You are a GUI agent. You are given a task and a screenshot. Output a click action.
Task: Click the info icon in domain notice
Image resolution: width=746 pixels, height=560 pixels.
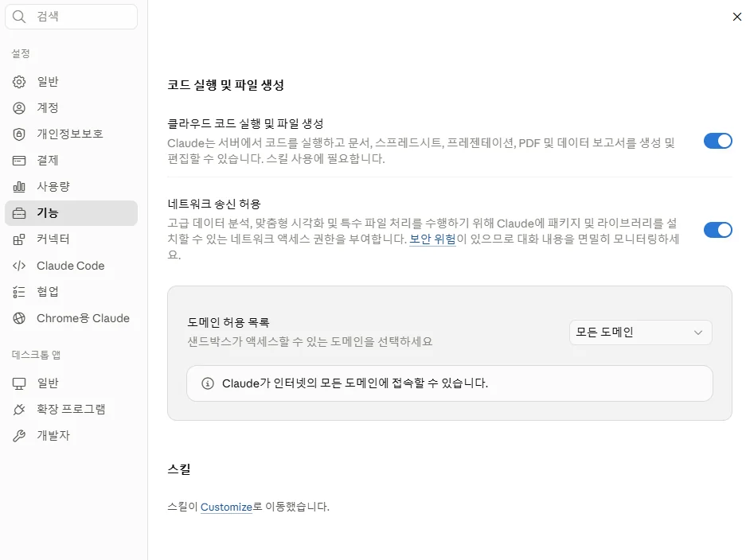point(208,383)
